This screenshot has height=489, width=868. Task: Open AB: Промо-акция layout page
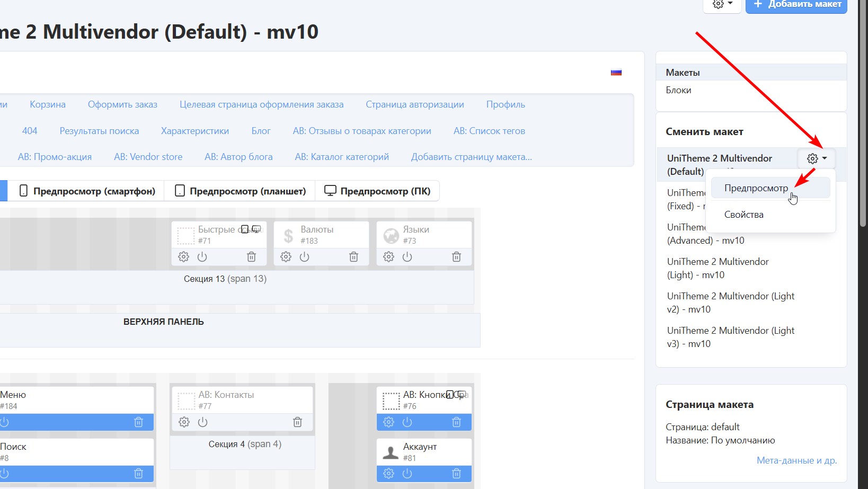[55, 157]
